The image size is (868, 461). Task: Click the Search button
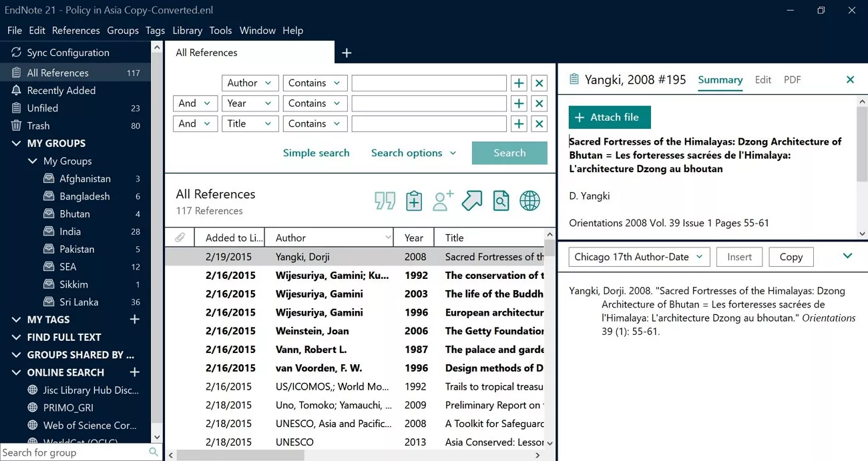click(509, 153)
